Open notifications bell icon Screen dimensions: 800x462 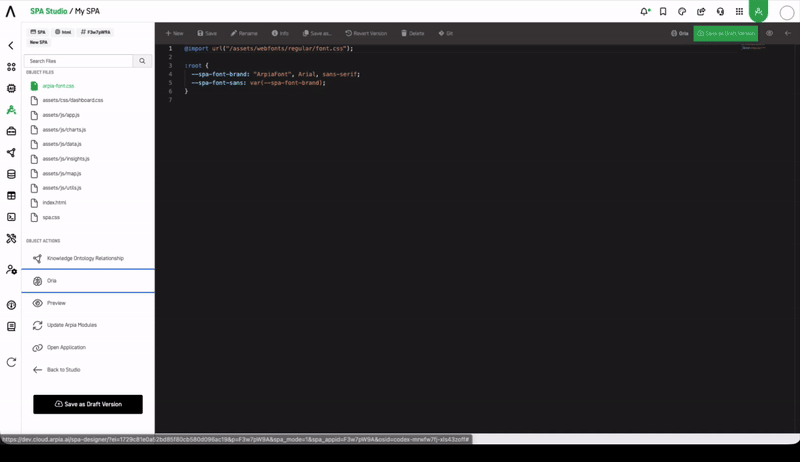click(x=645, y=11)
